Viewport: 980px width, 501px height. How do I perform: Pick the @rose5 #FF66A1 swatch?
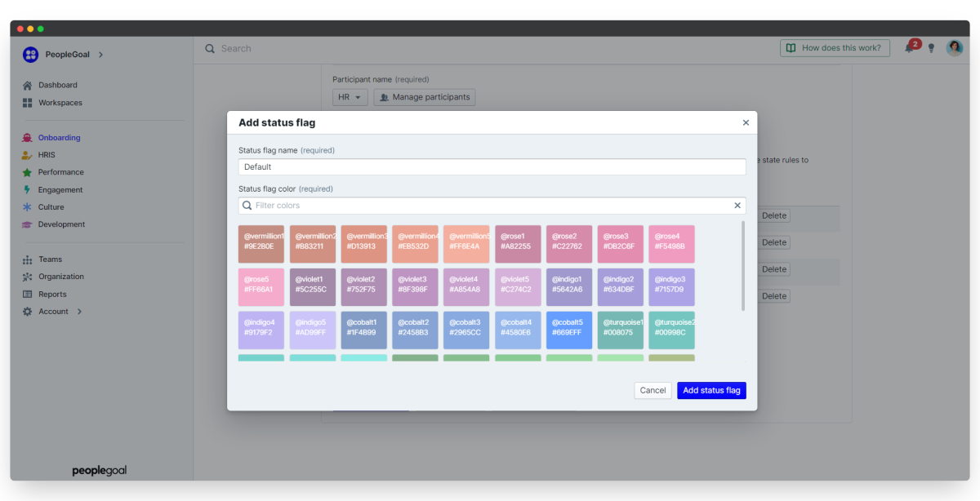pos(261,287)
